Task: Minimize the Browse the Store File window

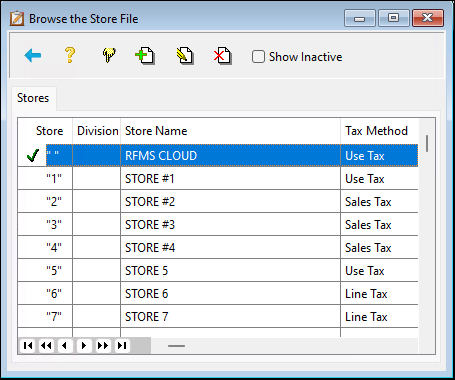Action: pyautogui.click(x=360, y=18)
